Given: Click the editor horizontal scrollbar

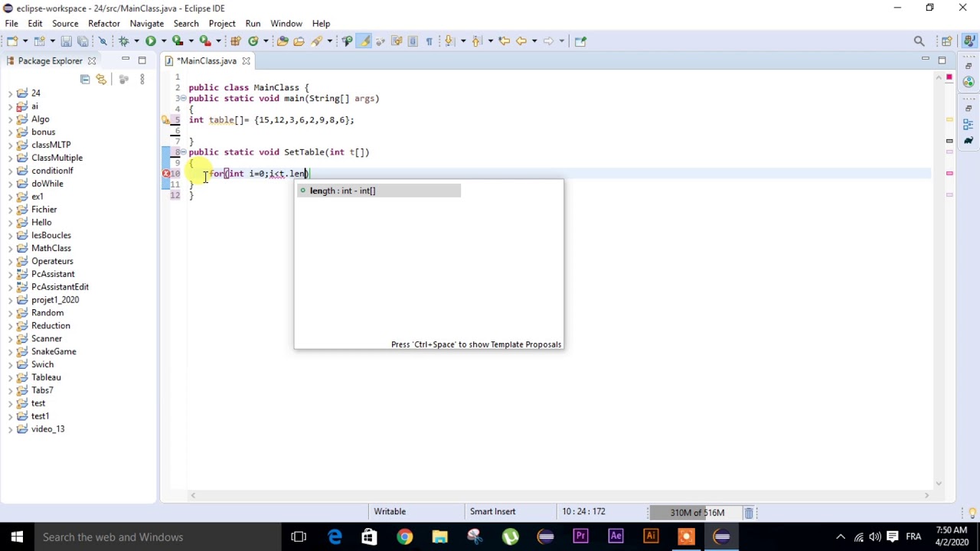Looking at the screenshot, I should tap(559, 496).
